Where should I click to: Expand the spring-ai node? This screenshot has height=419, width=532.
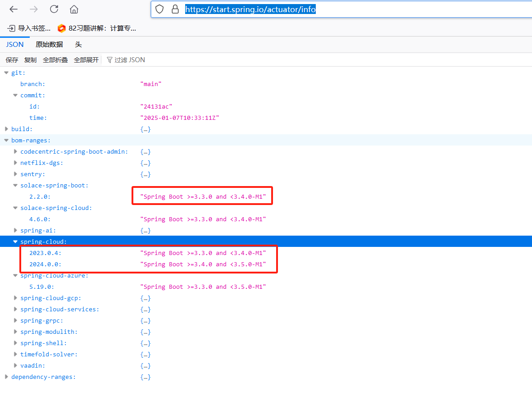point(15,230)
